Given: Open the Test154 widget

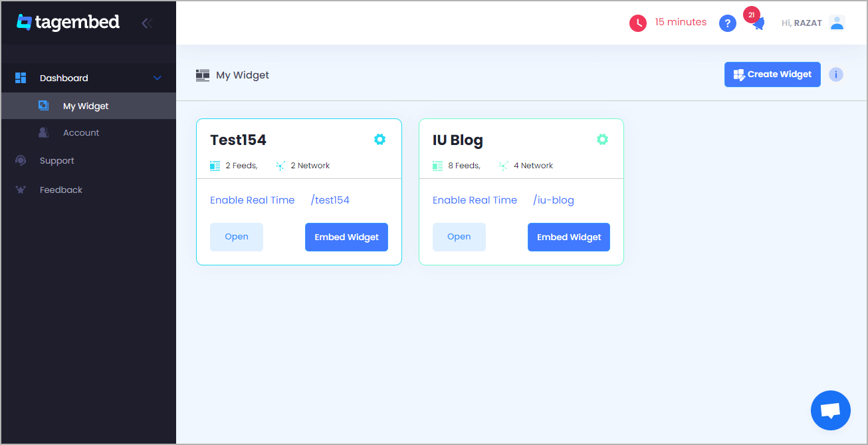Looking at the screenshot, I should click(237, 237).
